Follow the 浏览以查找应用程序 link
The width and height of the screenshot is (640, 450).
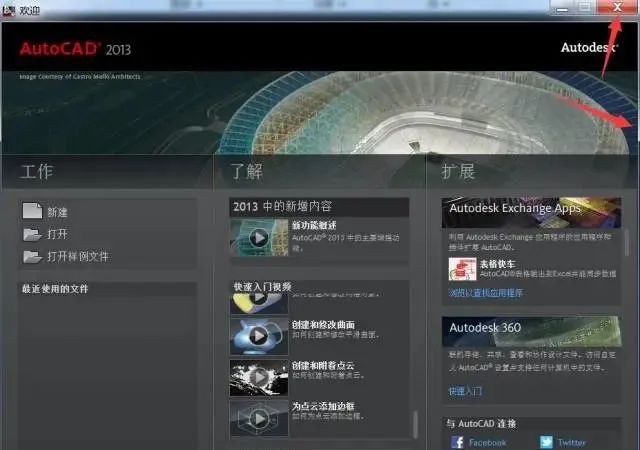tap(485, 293)
